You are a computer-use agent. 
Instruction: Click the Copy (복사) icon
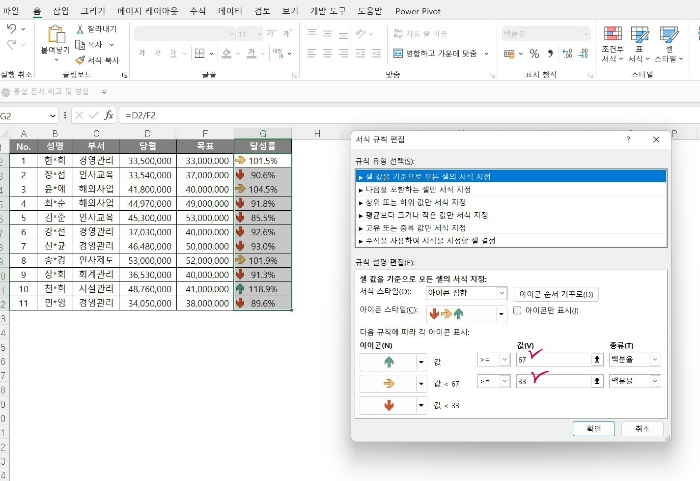click(80, 45)
